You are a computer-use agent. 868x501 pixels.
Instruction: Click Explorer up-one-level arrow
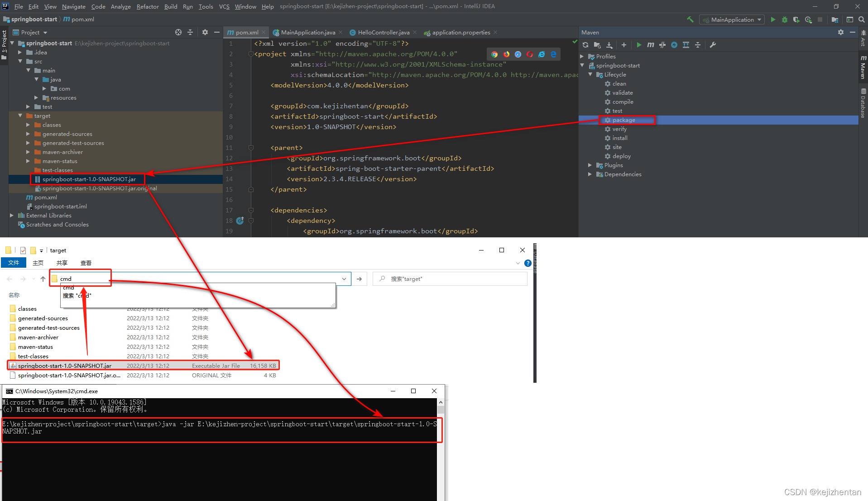click(43, 279)
